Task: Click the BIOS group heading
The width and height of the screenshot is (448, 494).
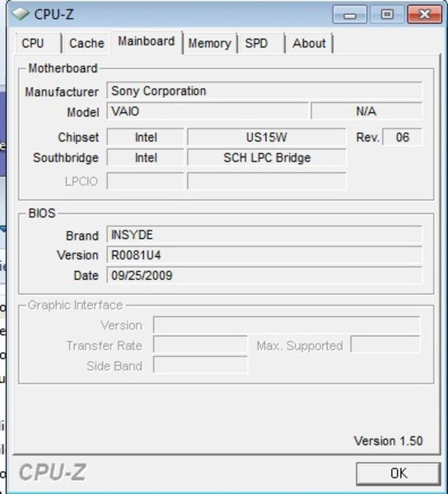Action: 42,213
